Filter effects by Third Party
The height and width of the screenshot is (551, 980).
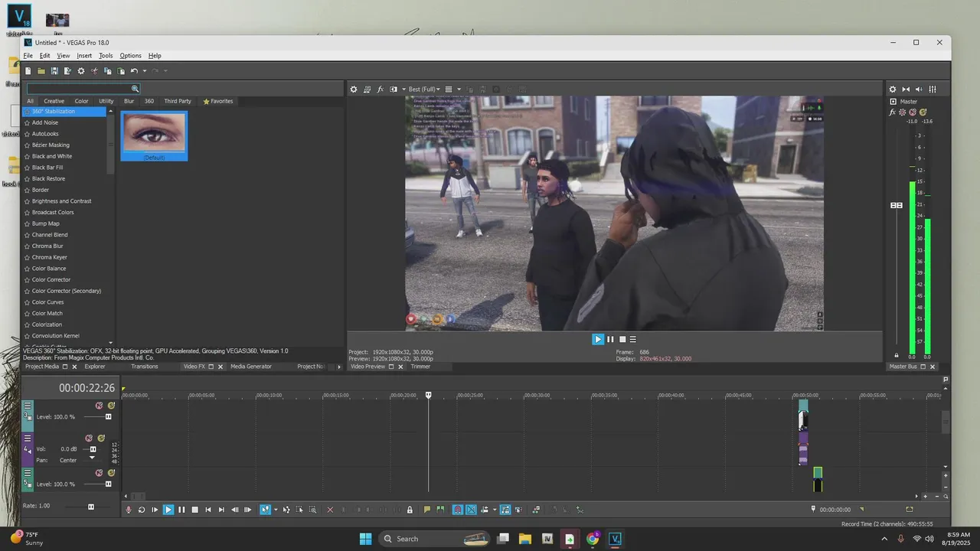tap(178, 101)
